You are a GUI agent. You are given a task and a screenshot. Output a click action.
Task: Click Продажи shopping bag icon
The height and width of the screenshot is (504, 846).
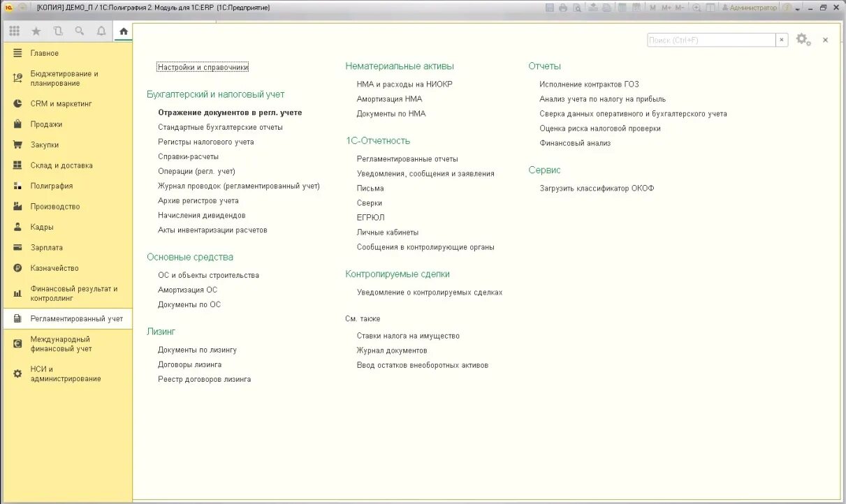(x=17, y=124)
